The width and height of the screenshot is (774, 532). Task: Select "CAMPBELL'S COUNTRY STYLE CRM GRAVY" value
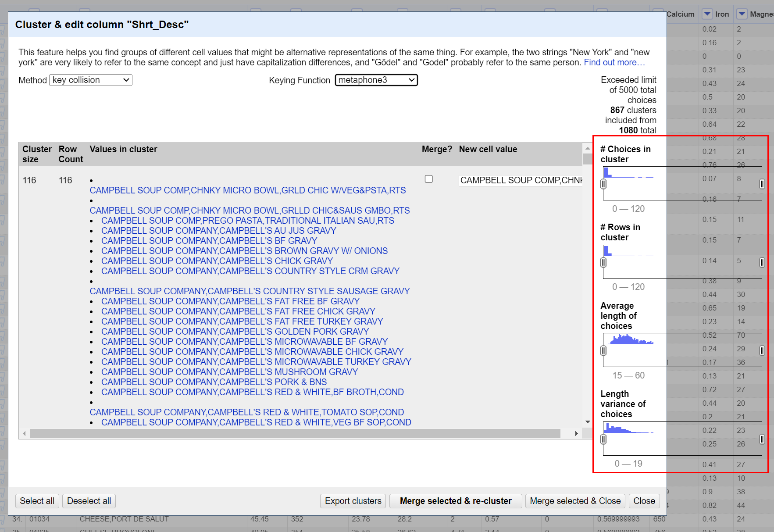tap(250, 271)
